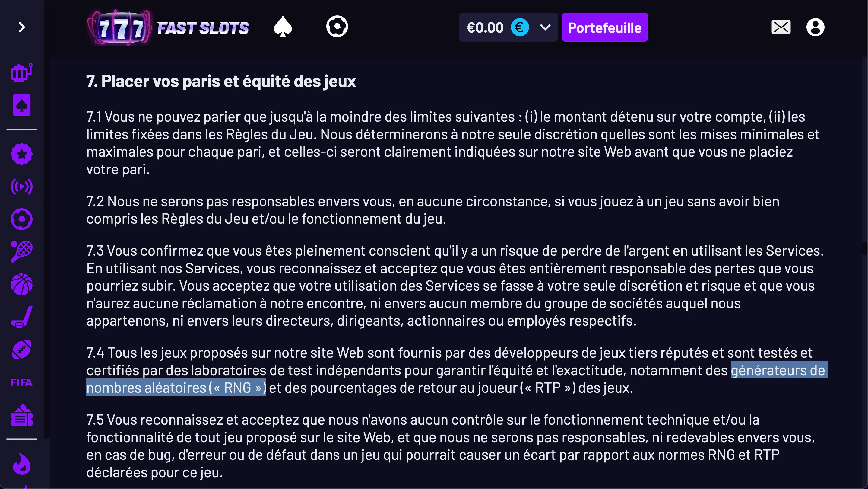Viewport: 868px width, 489px height.
Task: Click the Fast Slots 777 logo
Action: (168, 28)
